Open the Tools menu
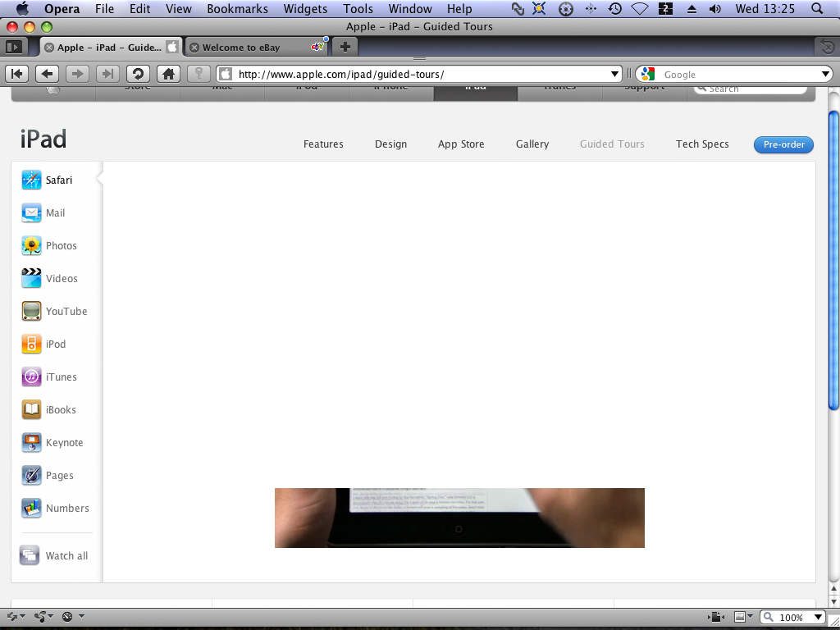 coord(358,8)
